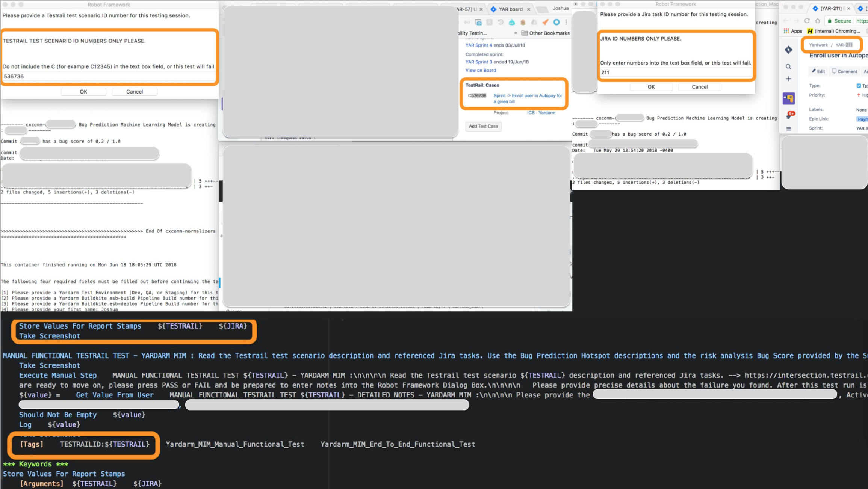Click 'Take Screenshot' under Store Values line
Screen dimensions: 868x489
pyautogui.click(x=50, y=336)
